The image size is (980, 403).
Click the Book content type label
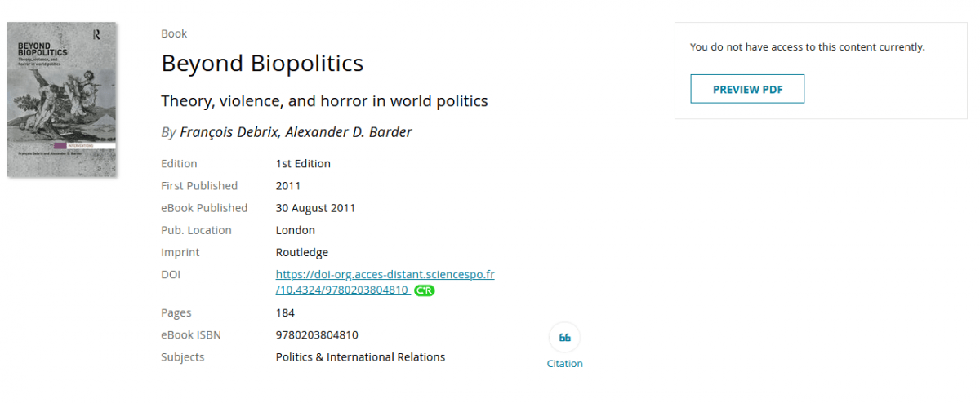(174, 33)
